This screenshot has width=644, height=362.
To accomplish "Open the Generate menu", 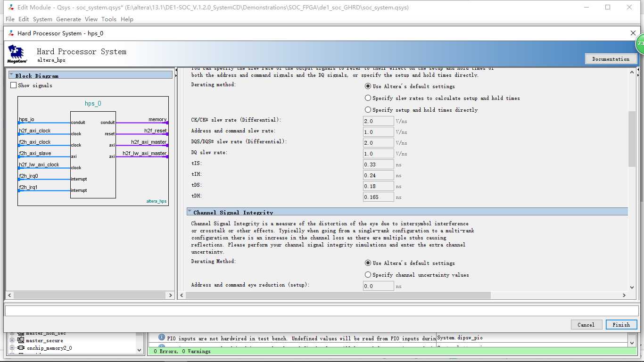I will tap(68, 19).
